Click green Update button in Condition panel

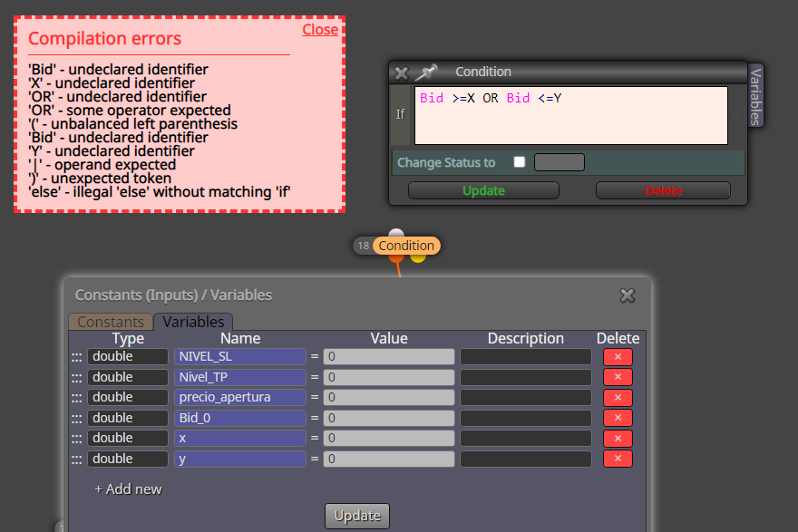click(x=483, y=190)
